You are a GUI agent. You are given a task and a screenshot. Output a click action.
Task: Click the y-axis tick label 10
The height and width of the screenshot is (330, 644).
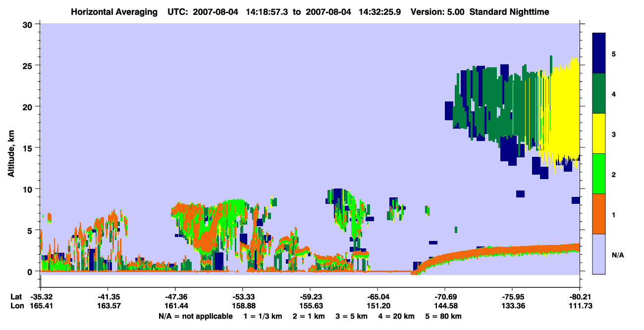pos(29,189)
